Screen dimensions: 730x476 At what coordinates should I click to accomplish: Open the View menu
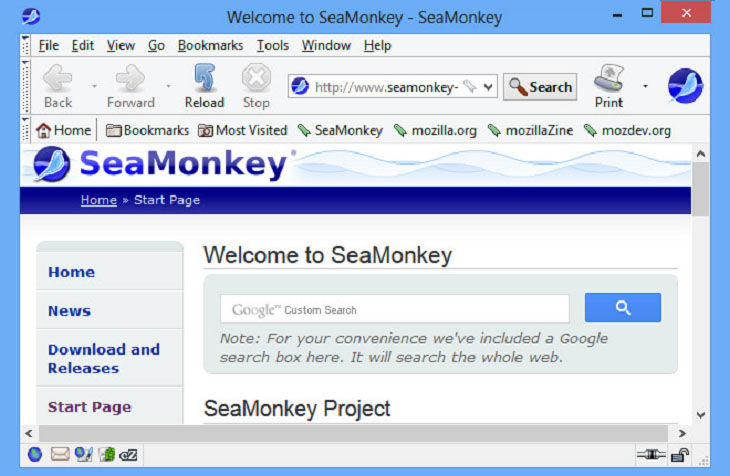pos(121,46)
